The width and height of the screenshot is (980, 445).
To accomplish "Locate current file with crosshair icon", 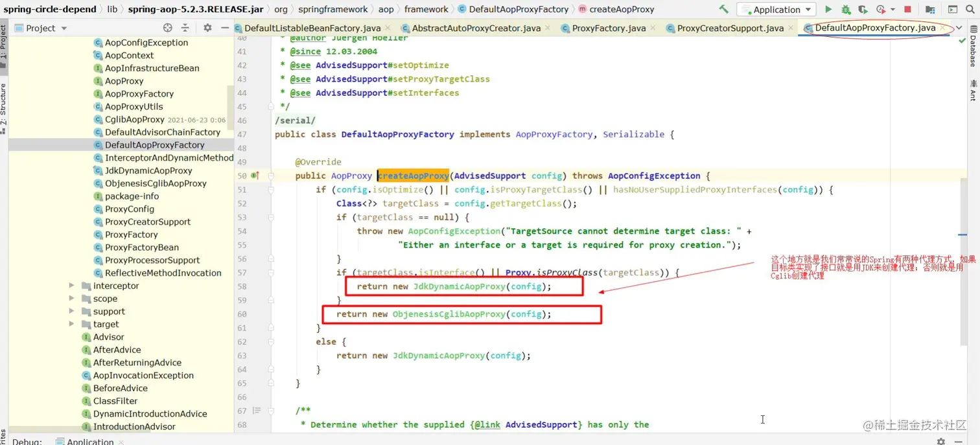I will click(168, 28).
